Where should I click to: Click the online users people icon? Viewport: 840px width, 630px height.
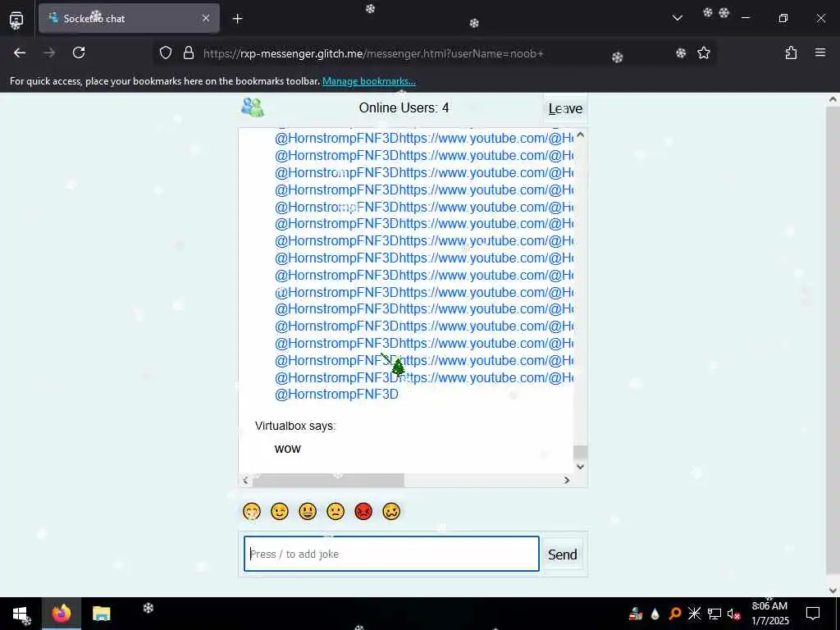click(253, 107)
